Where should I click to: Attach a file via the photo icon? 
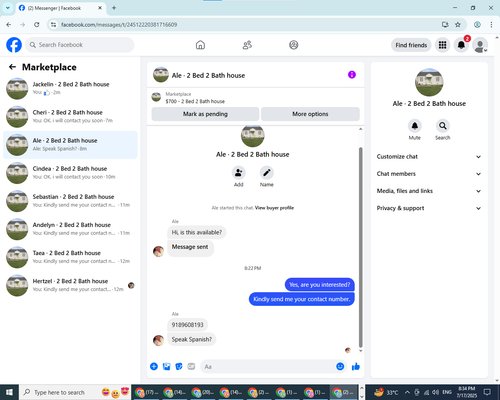click(x=166, y=366)
